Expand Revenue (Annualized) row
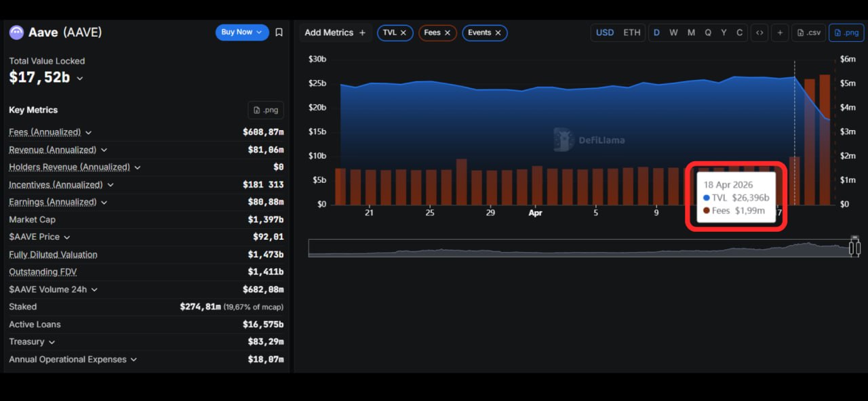 click(x=104, y=150)
